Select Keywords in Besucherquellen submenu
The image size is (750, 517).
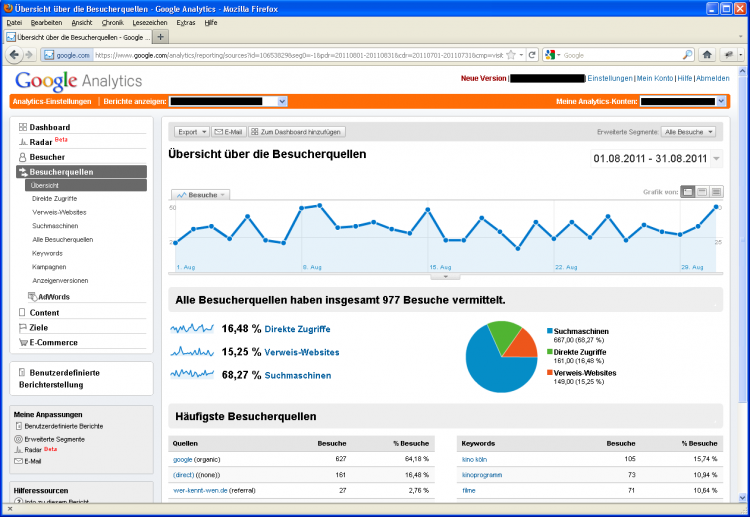[x=47, y=253]
